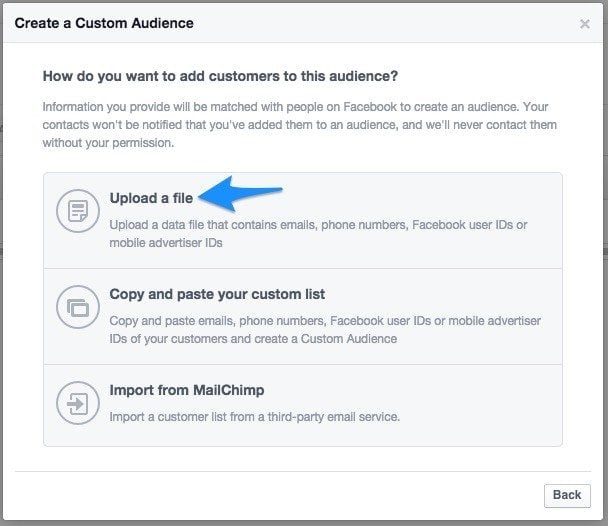This screenshot has height=526, width=608.
Task: Click the Copy and paste stacked-windows icon
Action: tap(78, 307)
